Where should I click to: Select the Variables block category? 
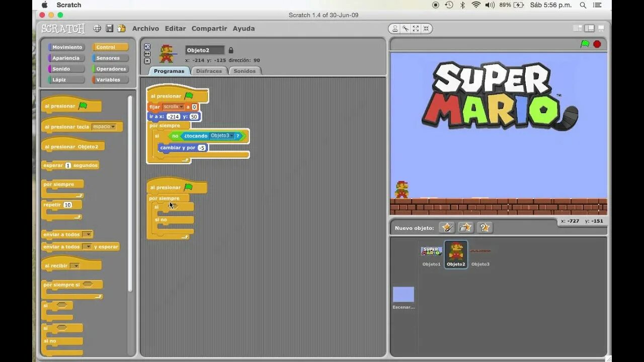[x=110, y=80]
